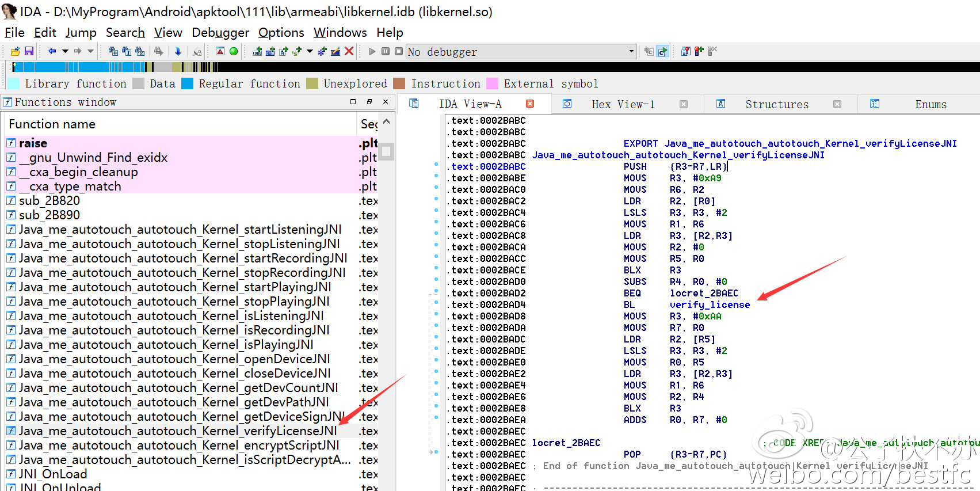Open the Options menu
980x491 pixels.
coord(281,32)
